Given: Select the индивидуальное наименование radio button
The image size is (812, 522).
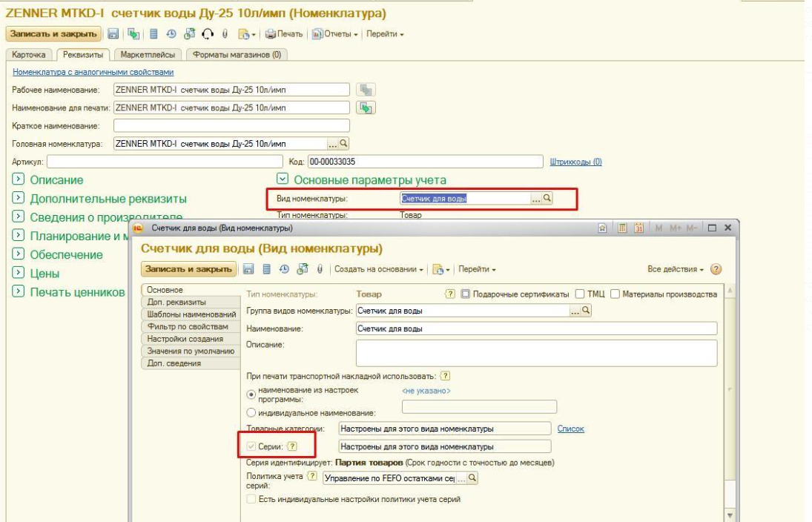Looking at the screenshot, I should 251,413.
